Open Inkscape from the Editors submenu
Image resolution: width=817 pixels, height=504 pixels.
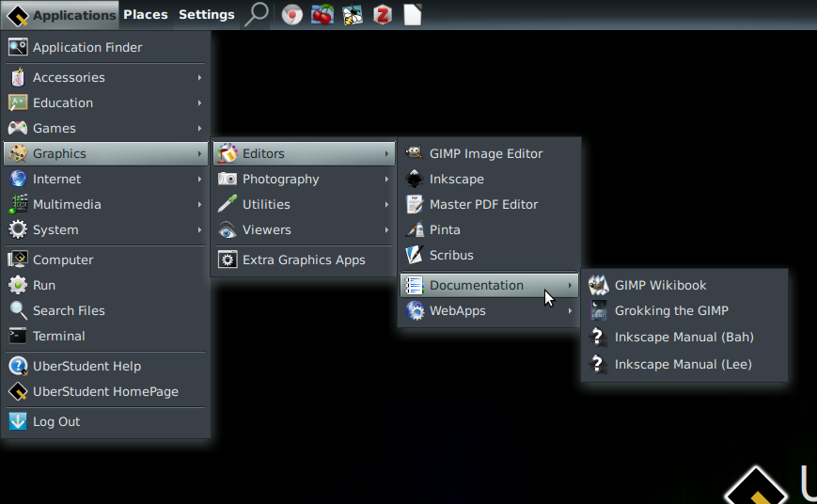pos(456,179)
